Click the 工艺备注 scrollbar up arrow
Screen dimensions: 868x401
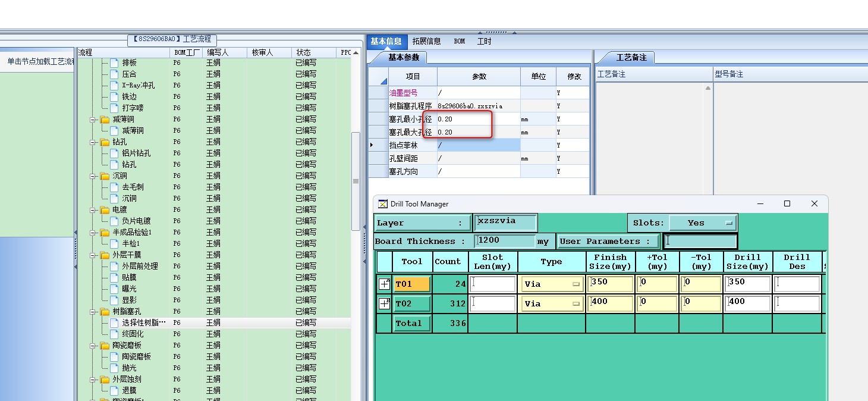click(707, 88)
